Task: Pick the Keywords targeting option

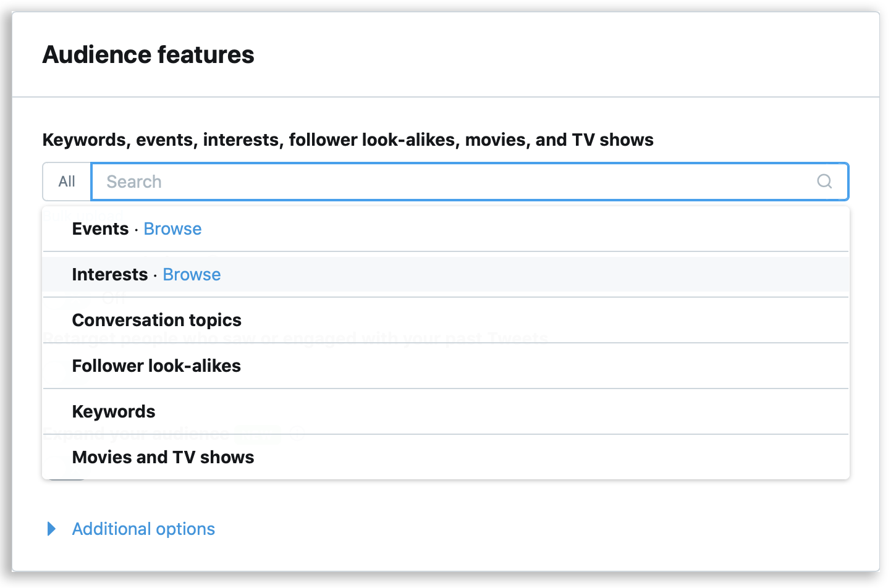Action: pyautogui.click(x=446, y=411)
